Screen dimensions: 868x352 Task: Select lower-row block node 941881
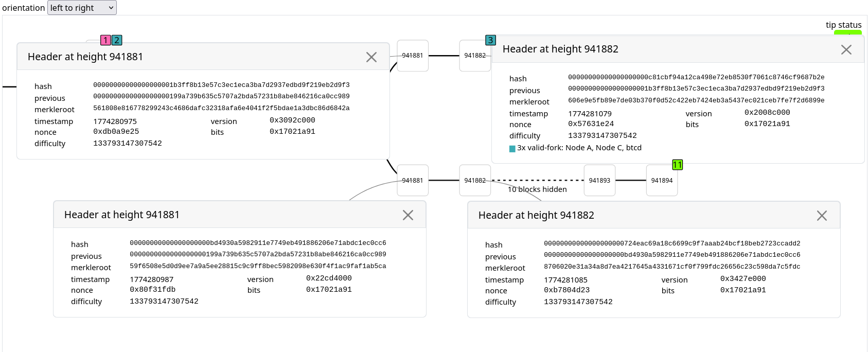coord(413,181)
